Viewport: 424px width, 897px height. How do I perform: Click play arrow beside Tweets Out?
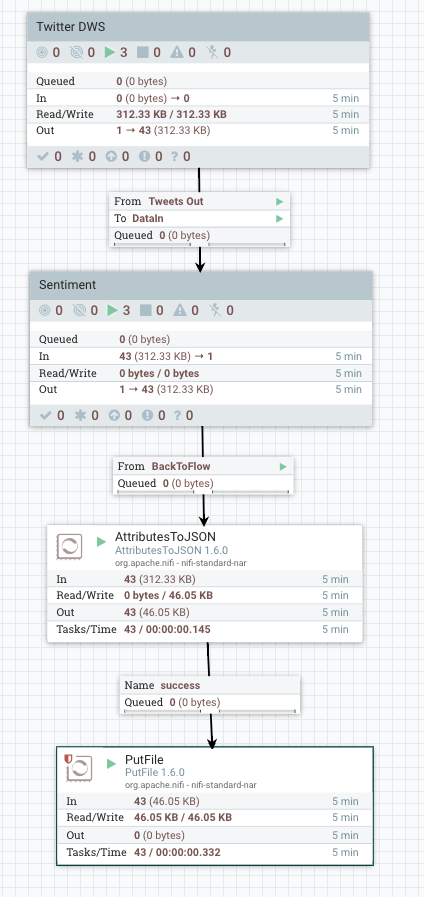pyautogui.click(x=279, y=201)
